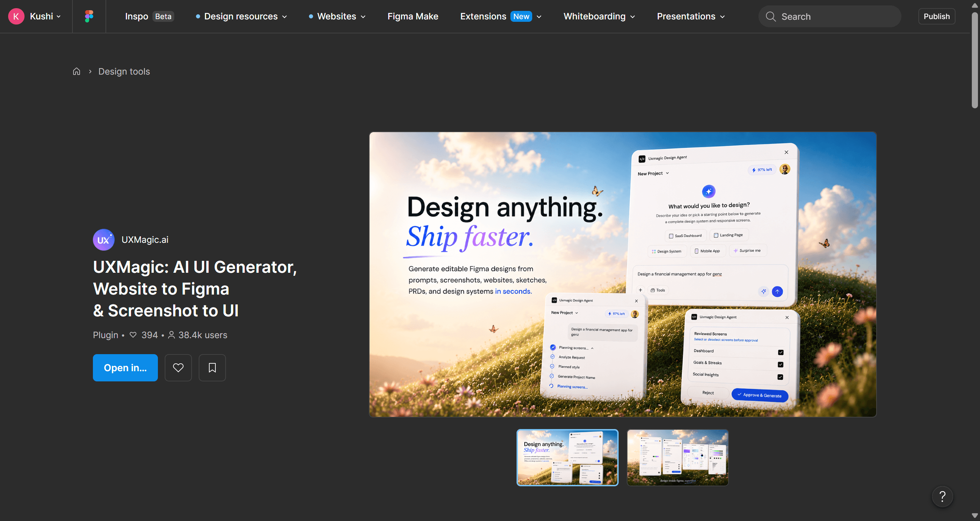Screen dimensions: 980x521
Task: Click the New badge beside Extensions
Action: (521, 16)
